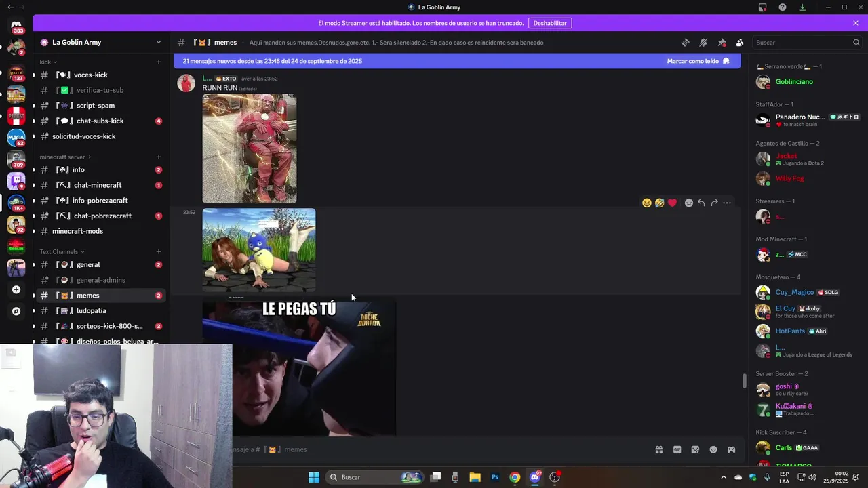Viewport: 868px width, 488px height.
Task: Go back using Discord title bar arrow
Action: [x=10, y=7]
